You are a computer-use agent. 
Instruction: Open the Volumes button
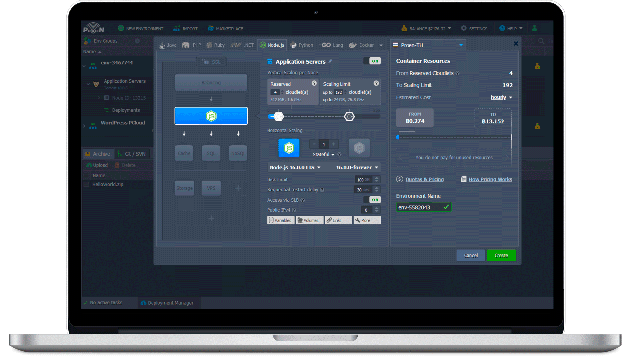(x=309, y=220)
